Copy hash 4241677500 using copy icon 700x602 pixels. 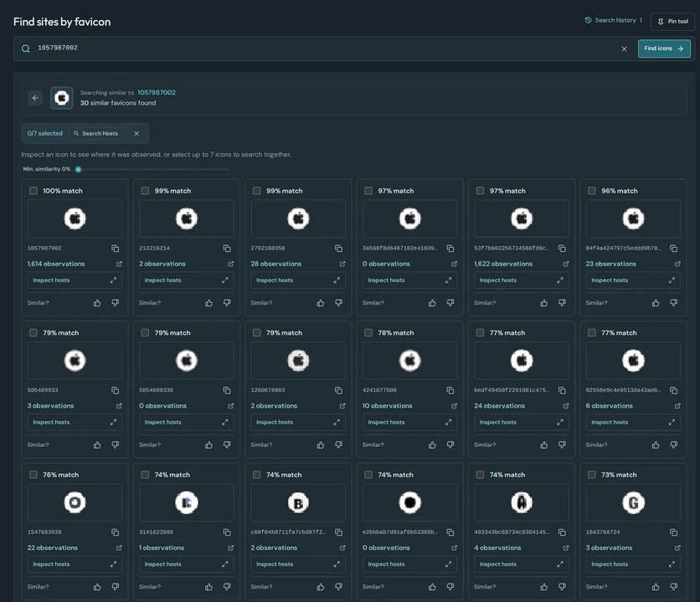pyautogui.click(x=450, y=390)
